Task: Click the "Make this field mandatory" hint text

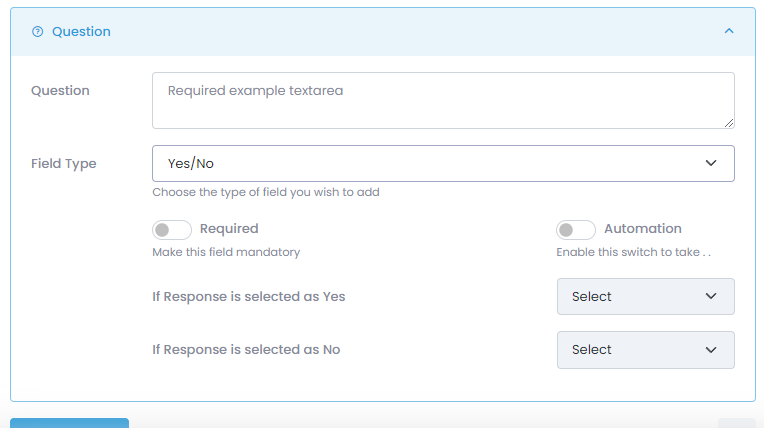Action: [226, 252]
